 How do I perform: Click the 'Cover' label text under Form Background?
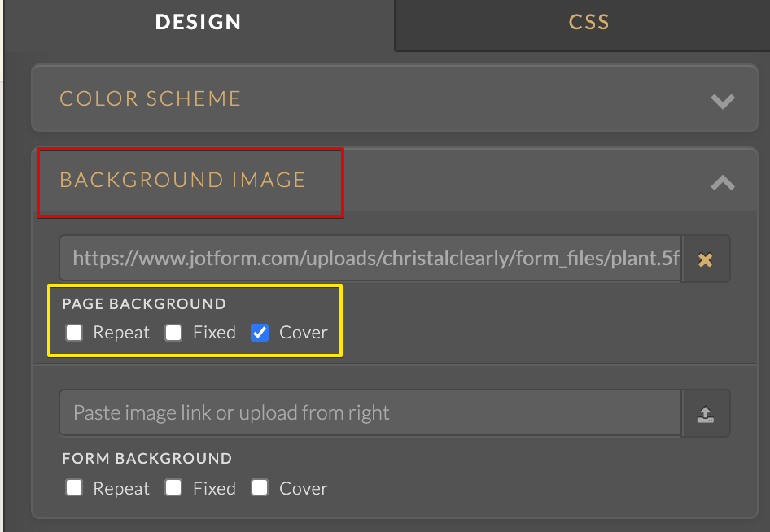point(304,489)
